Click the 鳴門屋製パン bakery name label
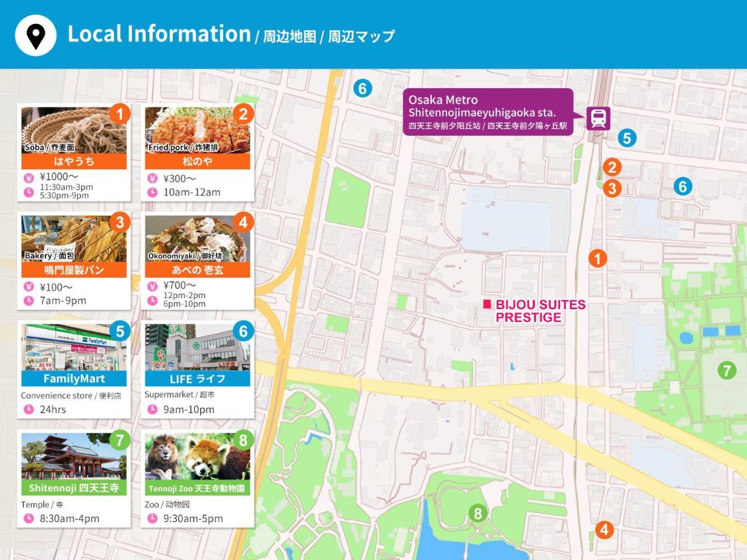 click(74, 270)
